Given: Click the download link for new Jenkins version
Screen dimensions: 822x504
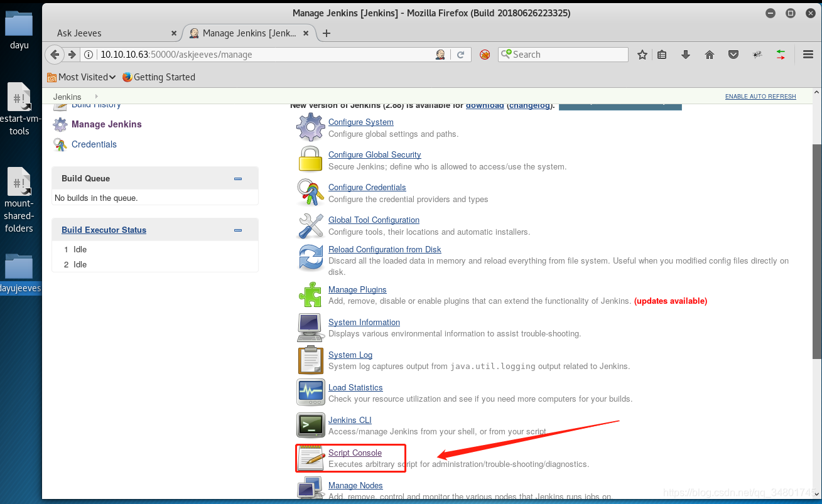Looking at the screenshot, I should coord(485,105).
